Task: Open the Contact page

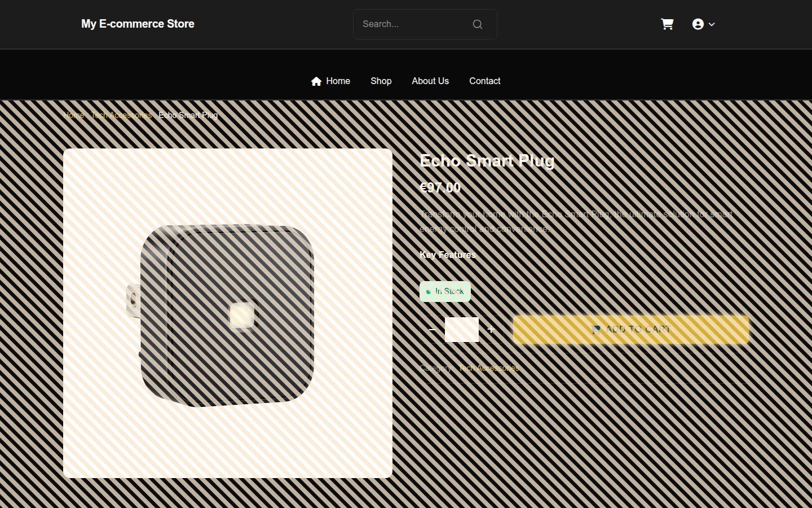Action: (485, 81)
